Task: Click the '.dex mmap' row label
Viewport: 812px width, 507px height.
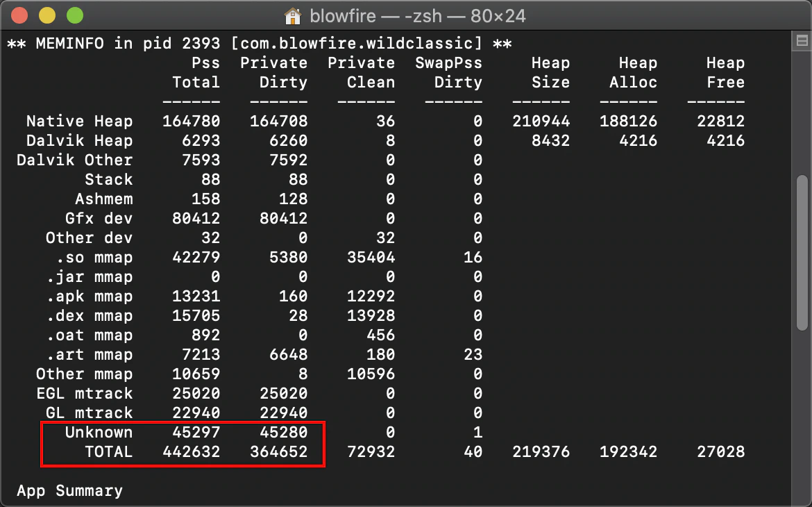Action: 89,315
